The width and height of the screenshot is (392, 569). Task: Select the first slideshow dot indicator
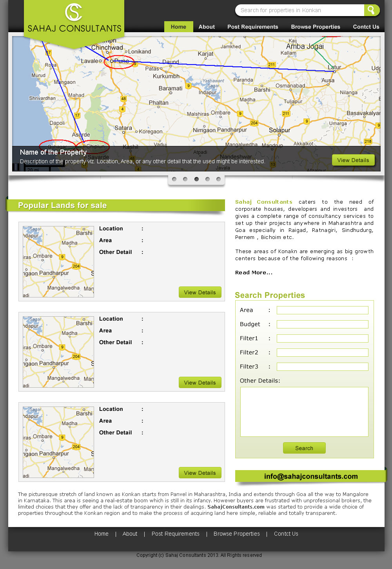click(174, 179)
